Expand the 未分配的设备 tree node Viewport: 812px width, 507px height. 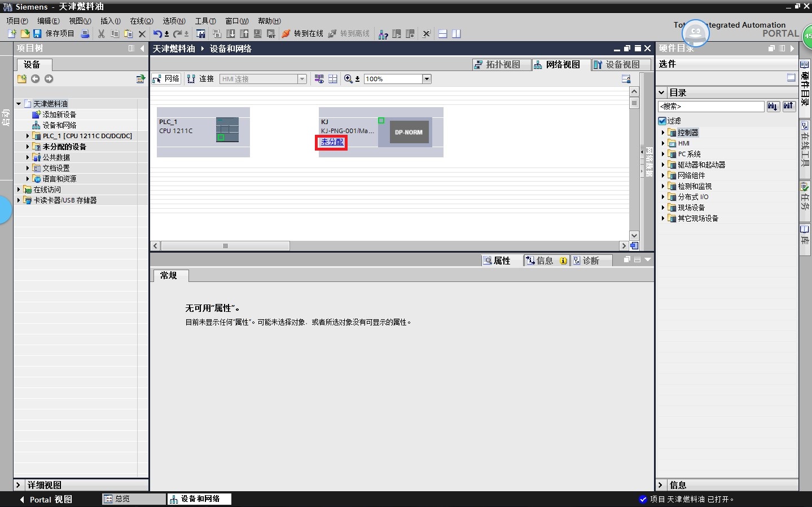click(x=28, y=147)
